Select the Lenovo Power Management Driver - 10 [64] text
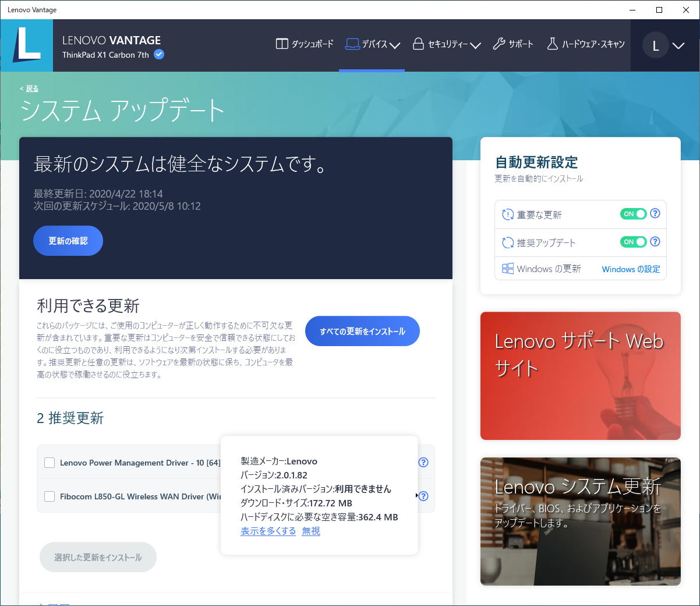This screenshot has width=700, height=606. coord(140,463)
